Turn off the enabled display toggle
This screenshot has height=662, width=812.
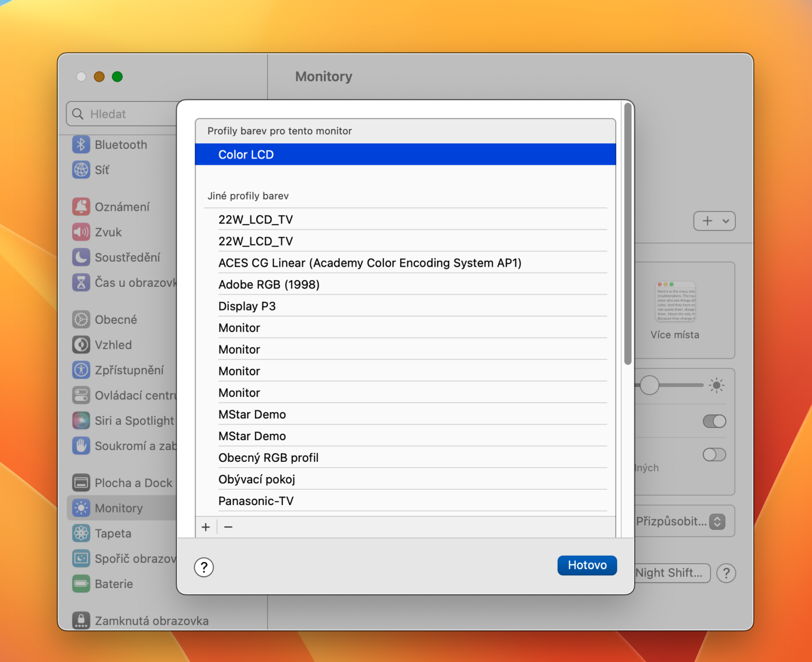714,421
